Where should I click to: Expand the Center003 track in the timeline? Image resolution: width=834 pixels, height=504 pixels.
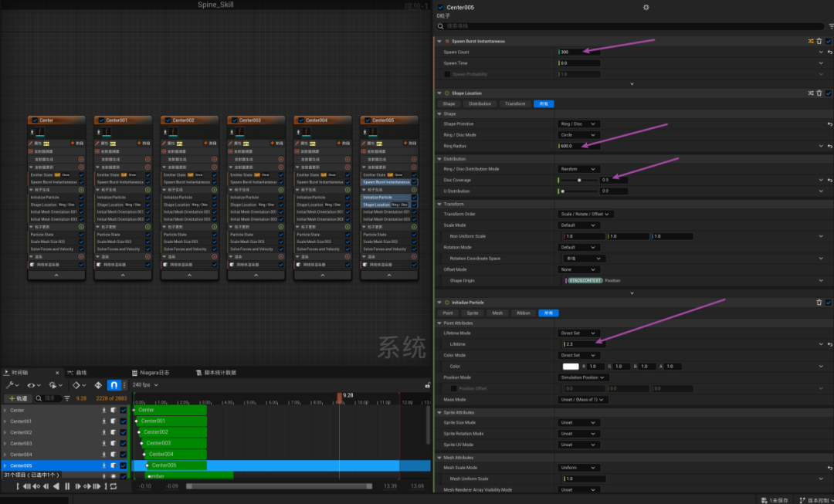tap(5, 443)
